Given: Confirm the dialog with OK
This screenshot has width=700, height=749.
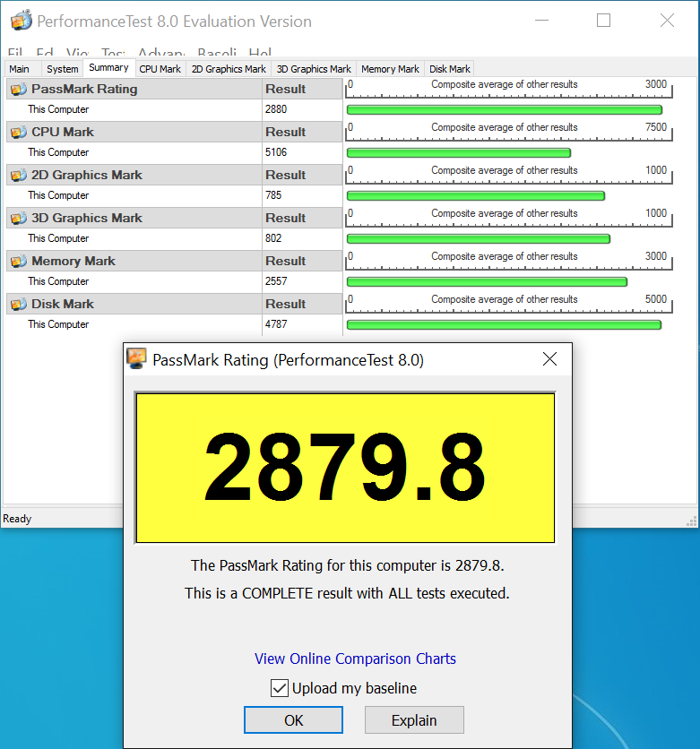Looking at the screenshot, I should (293, 719).
